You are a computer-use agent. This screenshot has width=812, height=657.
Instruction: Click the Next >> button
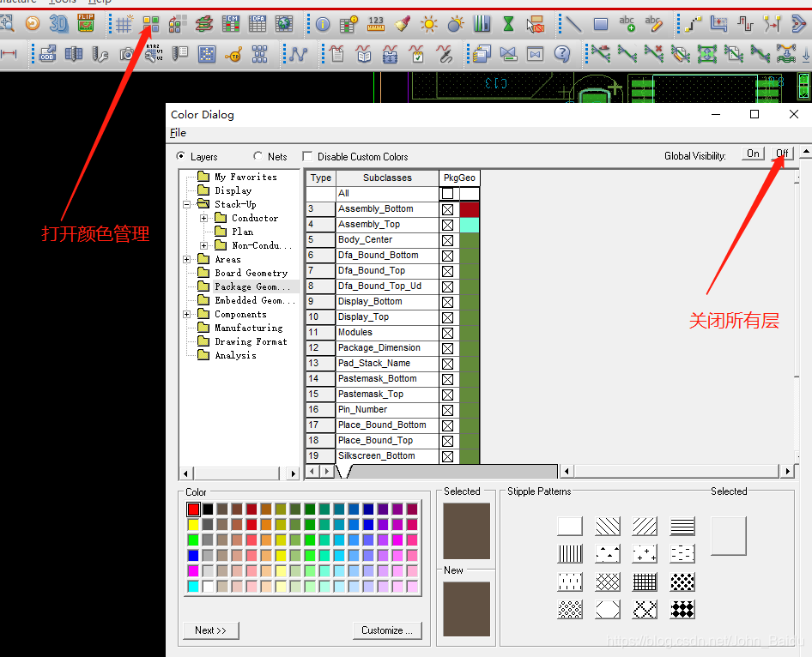tap(211, 630)
